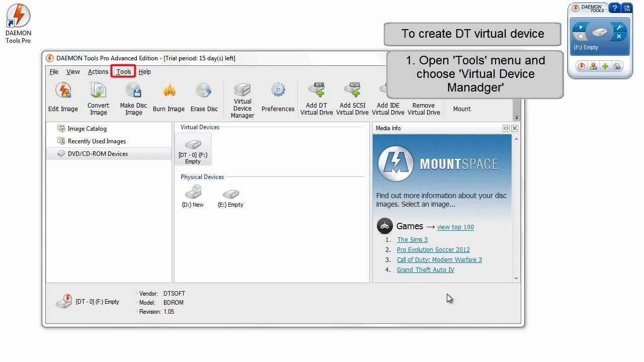Select the physical device (D:) New
The width and height of the screenshot is (644, 362).
pyautogui.click(x=193, y=196)
